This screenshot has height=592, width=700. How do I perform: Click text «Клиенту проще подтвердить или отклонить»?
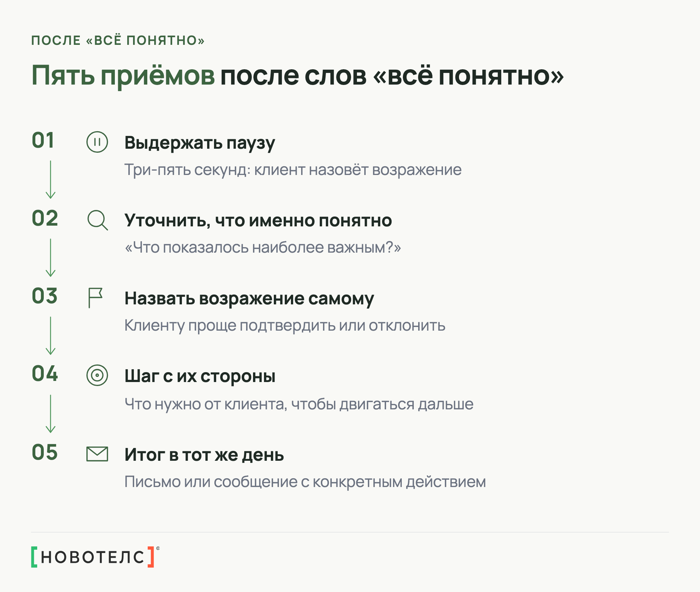click(x=285, y=326)
